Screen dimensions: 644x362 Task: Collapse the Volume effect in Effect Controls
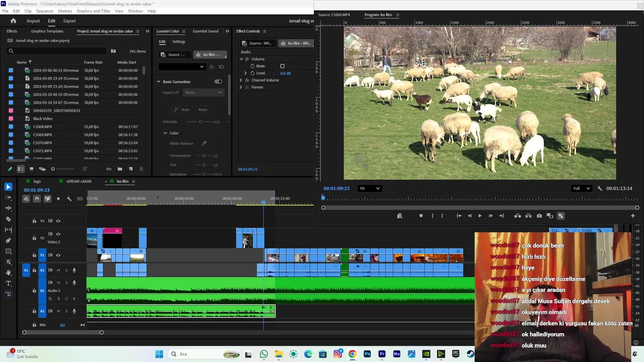241,59
